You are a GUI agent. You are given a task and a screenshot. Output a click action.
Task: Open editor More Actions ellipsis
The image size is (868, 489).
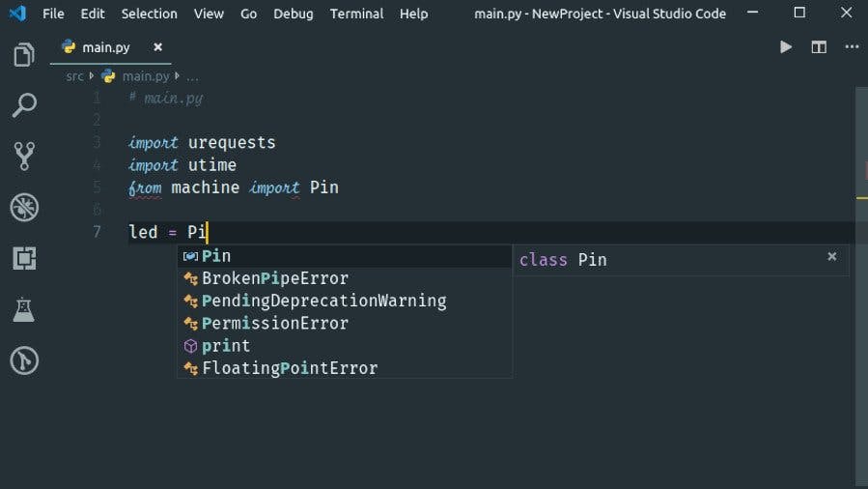[852, 46]
